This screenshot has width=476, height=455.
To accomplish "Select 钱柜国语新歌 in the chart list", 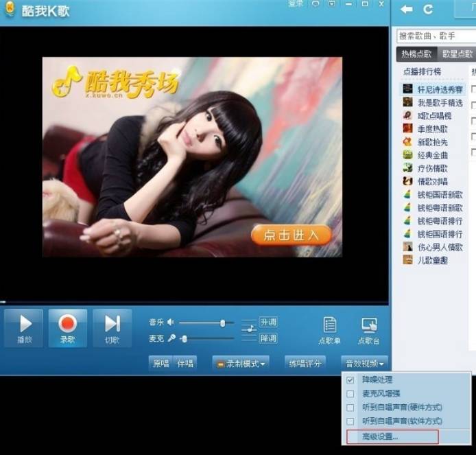I will 433,194.
